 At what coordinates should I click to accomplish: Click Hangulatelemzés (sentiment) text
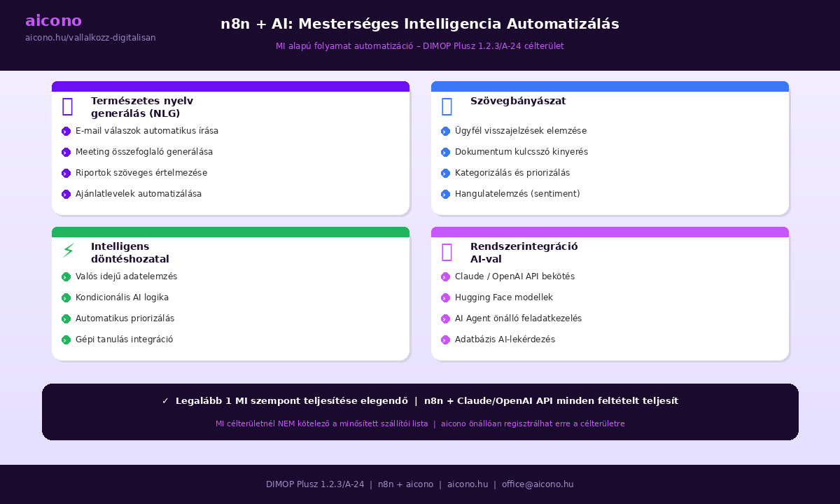click(517, 194)
